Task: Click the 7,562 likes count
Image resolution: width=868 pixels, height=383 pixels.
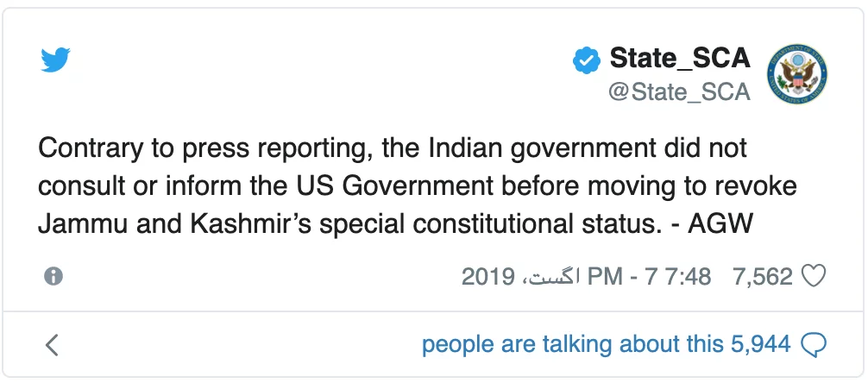Action: tap(763, 276)
